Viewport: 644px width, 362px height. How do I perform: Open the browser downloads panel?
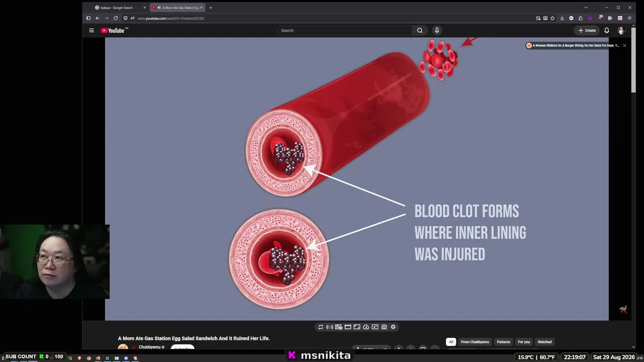[562, 18]
